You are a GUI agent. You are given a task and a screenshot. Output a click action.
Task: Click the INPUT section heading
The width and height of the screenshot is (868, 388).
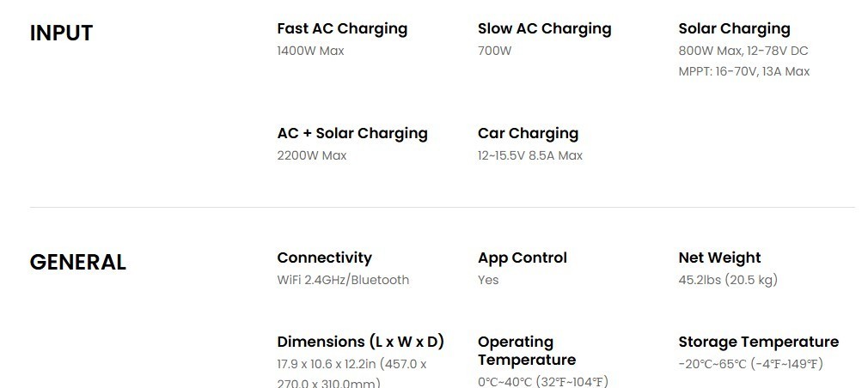click(x=61, y=33)
